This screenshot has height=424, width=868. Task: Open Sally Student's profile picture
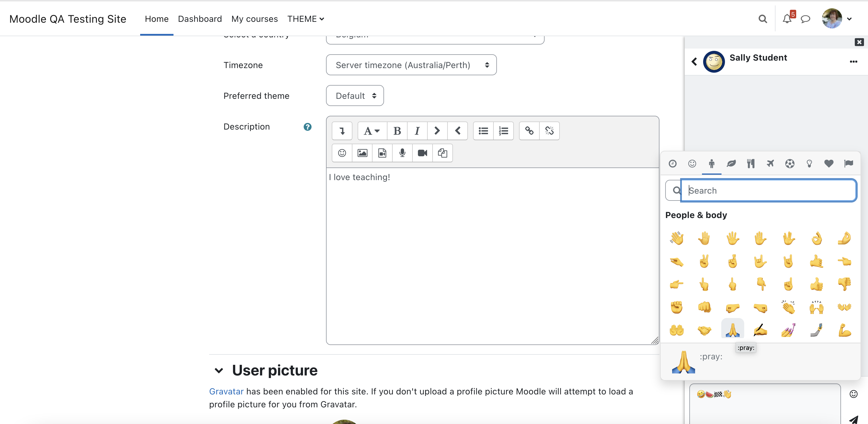click(714, 62)
